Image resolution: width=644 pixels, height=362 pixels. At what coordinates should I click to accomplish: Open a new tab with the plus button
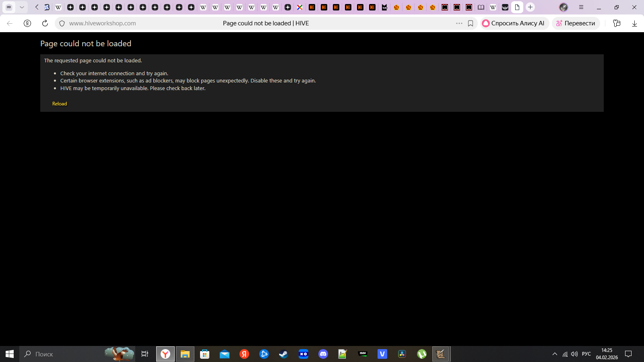click(530, 7)
